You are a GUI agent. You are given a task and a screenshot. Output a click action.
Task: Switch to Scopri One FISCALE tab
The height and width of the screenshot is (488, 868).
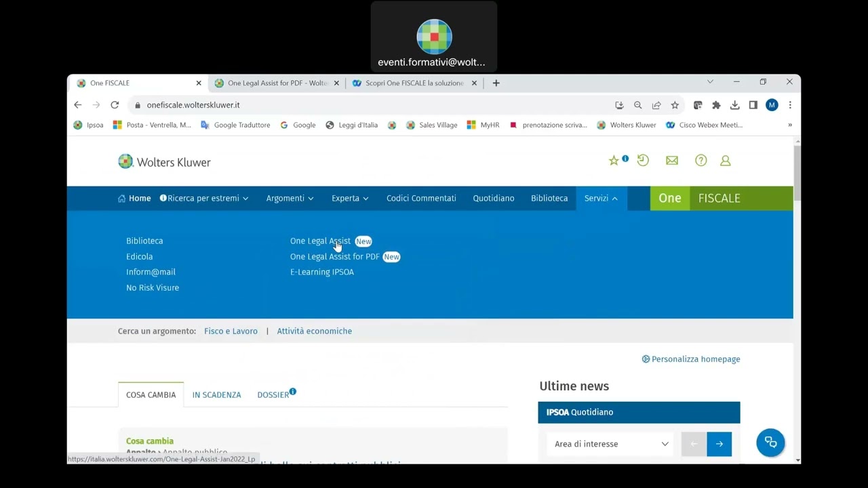tap(414, 83)
